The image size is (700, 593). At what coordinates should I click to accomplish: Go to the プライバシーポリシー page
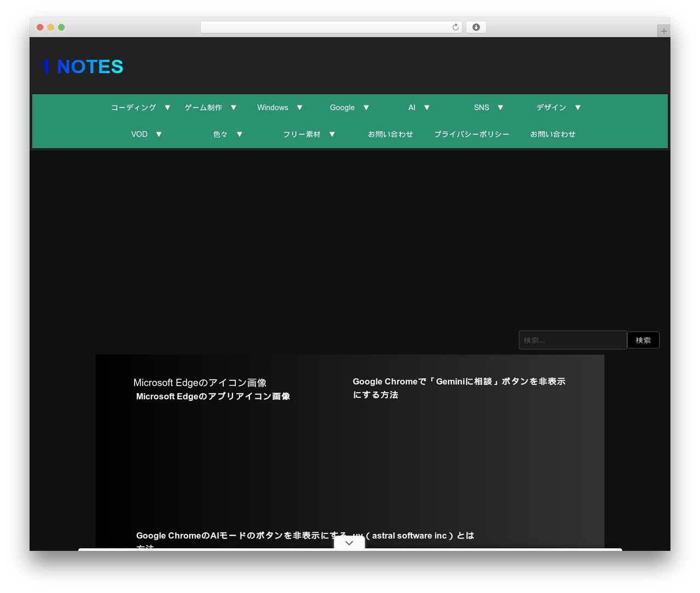click(472, 135)
